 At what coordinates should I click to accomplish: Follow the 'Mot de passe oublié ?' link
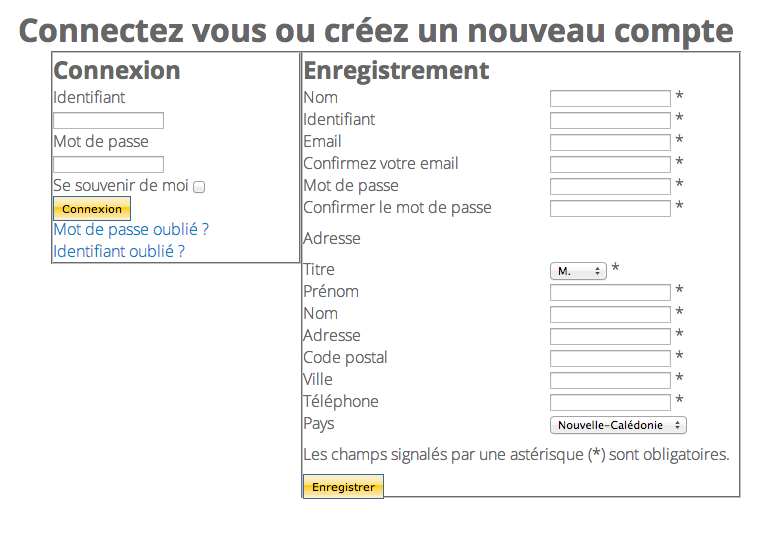tap(131, 230)
